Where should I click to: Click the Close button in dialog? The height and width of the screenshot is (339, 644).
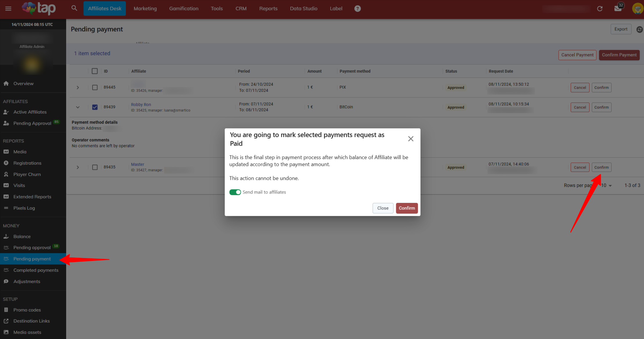coord(383,208)
